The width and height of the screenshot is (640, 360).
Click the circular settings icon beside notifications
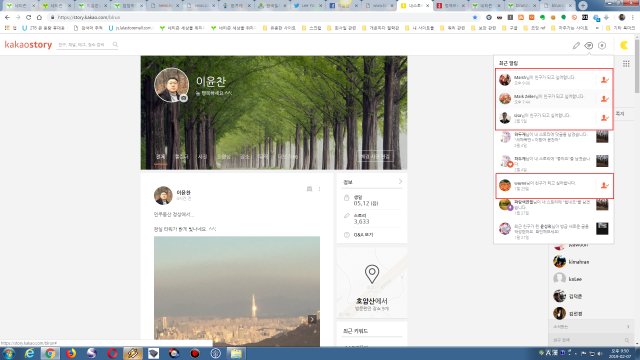tap(602, 45)
